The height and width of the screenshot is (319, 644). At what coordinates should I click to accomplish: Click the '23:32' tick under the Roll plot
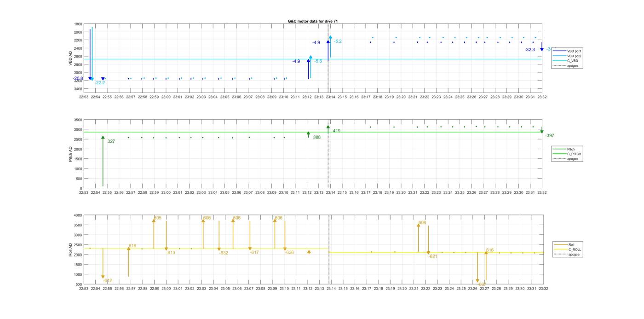[543, 289]
